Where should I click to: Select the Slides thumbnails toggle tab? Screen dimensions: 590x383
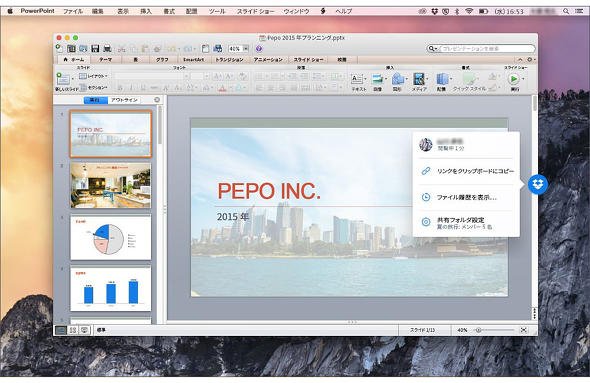coord(96,100)
